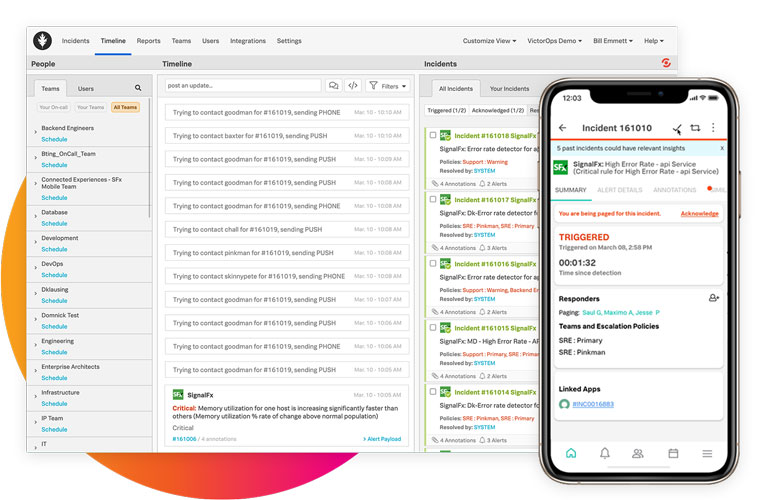The image size is (760, 500).
Task: Open Schedule link under Development
Action: (54, 249)
